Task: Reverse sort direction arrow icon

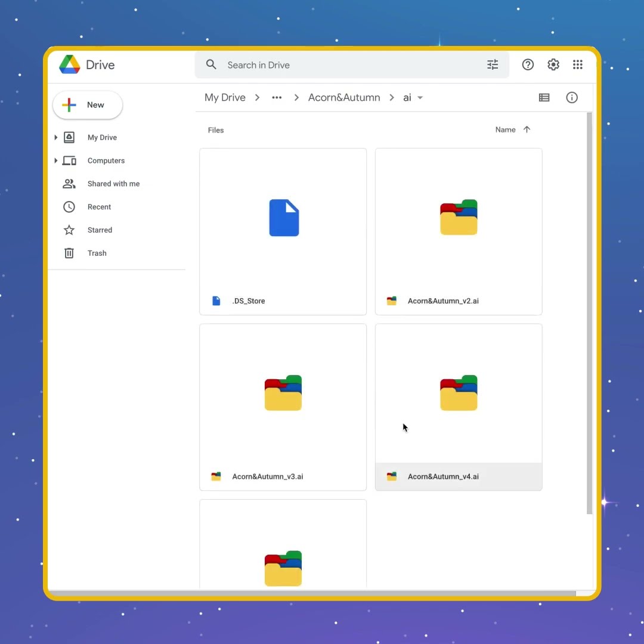Action: (x=527, y=130)
